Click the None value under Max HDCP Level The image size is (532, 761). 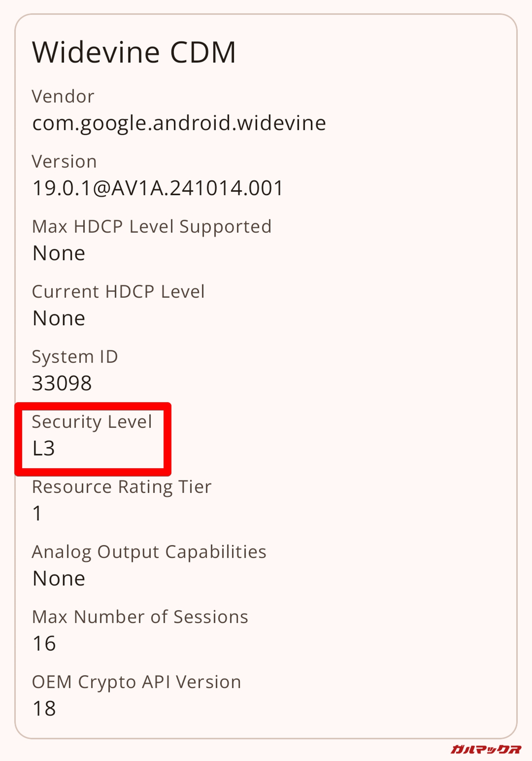[x=59, y=253]
